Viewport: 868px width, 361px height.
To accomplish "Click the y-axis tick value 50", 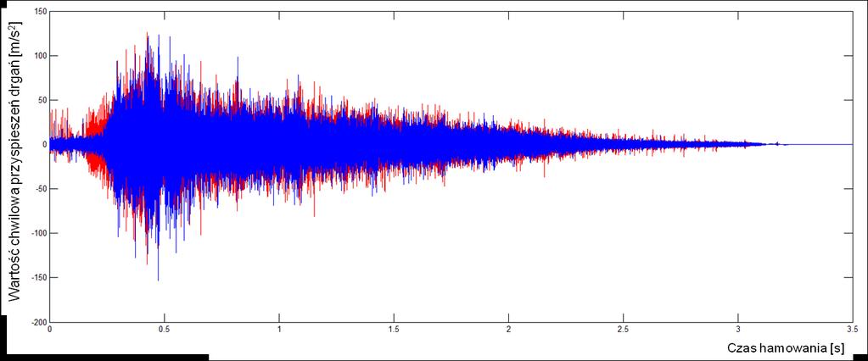I will pos(41,100).
